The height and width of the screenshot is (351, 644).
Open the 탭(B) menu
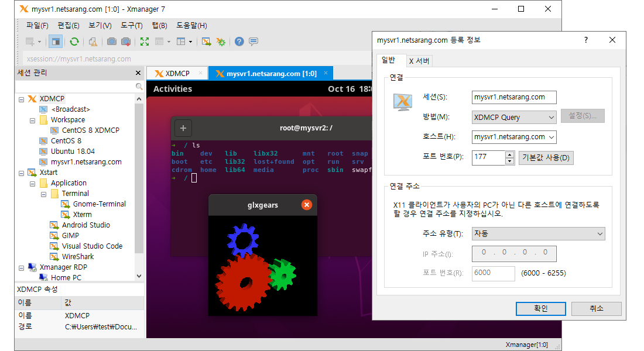point(159,26)
